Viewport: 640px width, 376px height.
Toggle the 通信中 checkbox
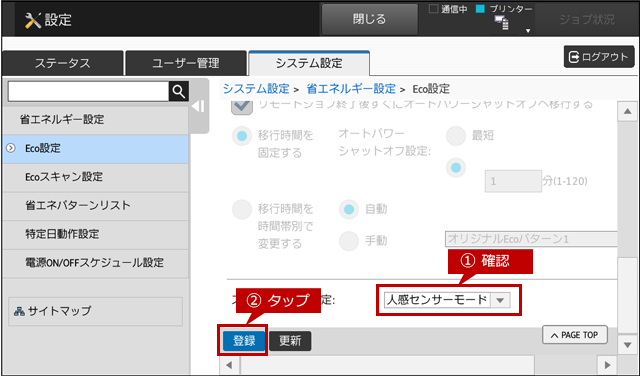click(x=433, y=9)
